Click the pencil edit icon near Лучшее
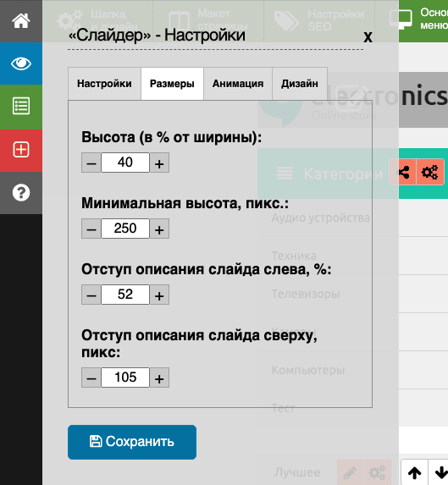448x485 pixels. click(350, 472)
